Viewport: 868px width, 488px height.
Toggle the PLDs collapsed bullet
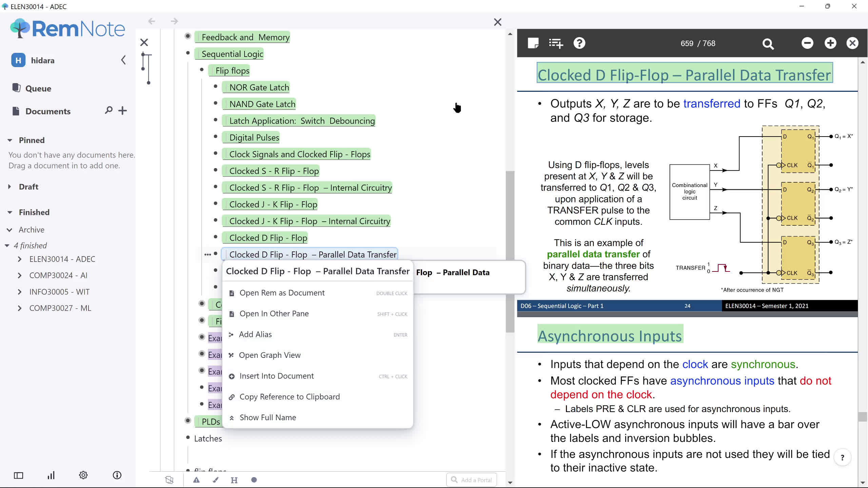coord(188,421)
